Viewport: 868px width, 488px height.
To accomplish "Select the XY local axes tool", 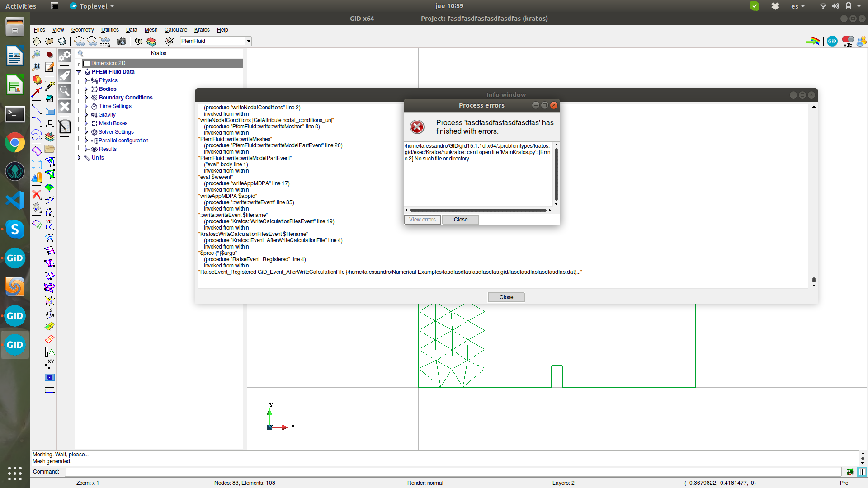I will point(50,363).
